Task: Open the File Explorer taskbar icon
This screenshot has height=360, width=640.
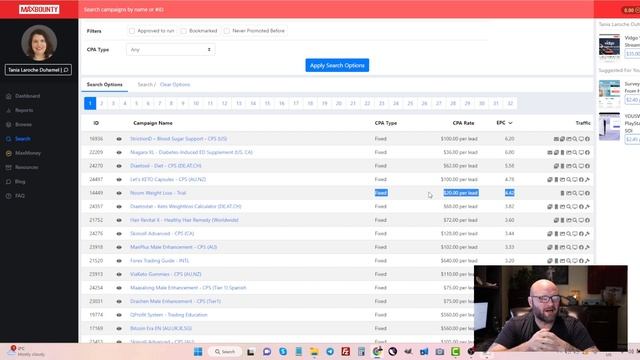Action: [x=314, y=351]
